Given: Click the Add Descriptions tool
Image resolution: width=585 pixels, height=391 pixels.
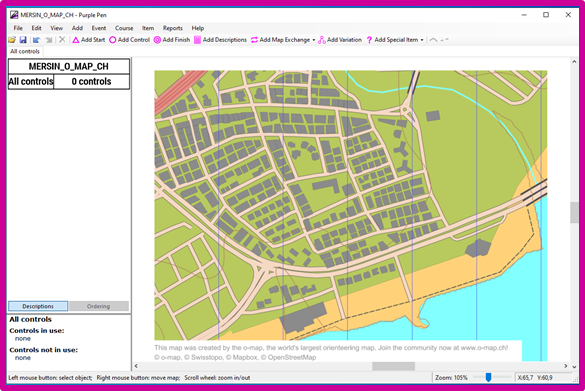Looking at the screenshot, I should tap(220, 40).
